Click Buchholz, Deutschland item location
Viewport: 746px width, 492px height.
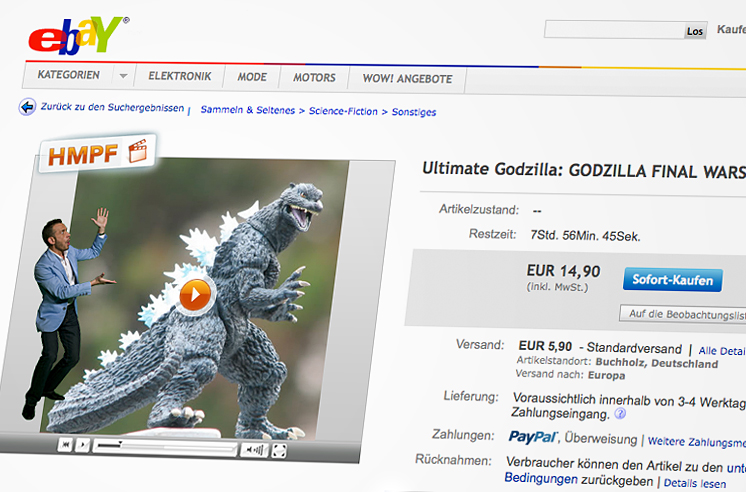tap(657, 363)
